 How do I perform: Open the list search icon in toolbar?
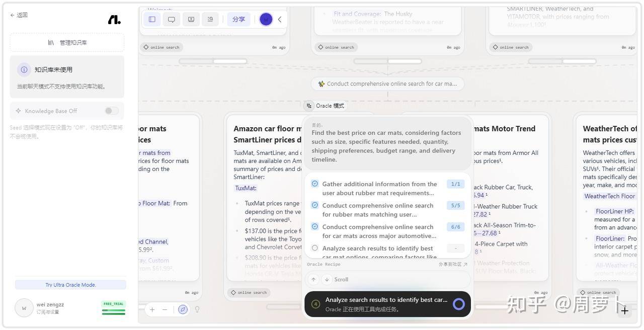coord(210,19)
